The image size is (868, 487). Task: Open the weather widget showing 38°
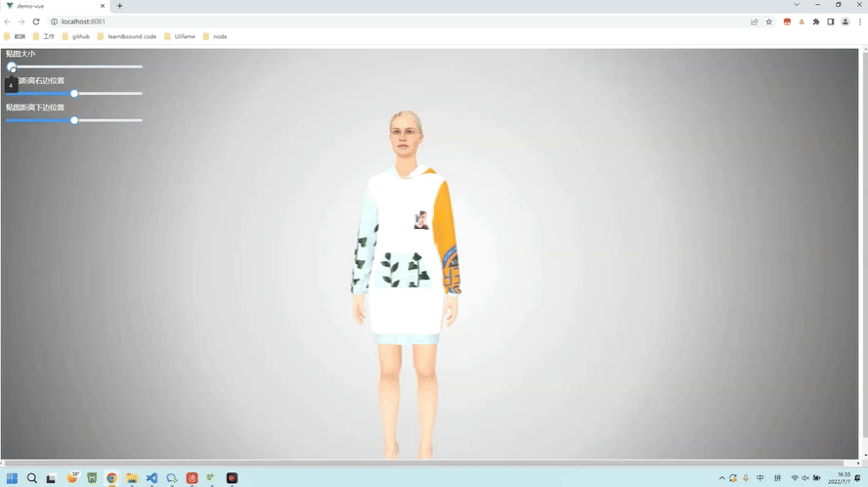(x=72, y=477)
